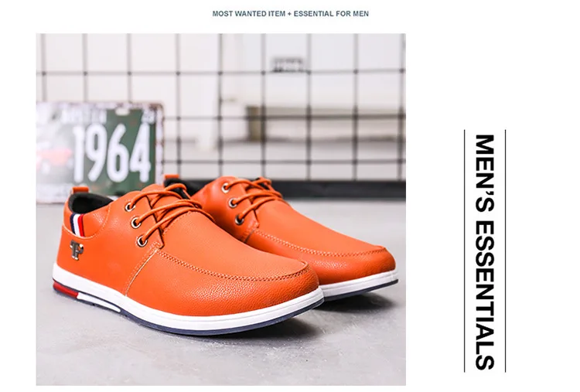Image resolution: width=580 pixels, height=392 pixels.
Task: Select the 'MOST WANTED ITEM' heading text
Action: tap(248, 14)
